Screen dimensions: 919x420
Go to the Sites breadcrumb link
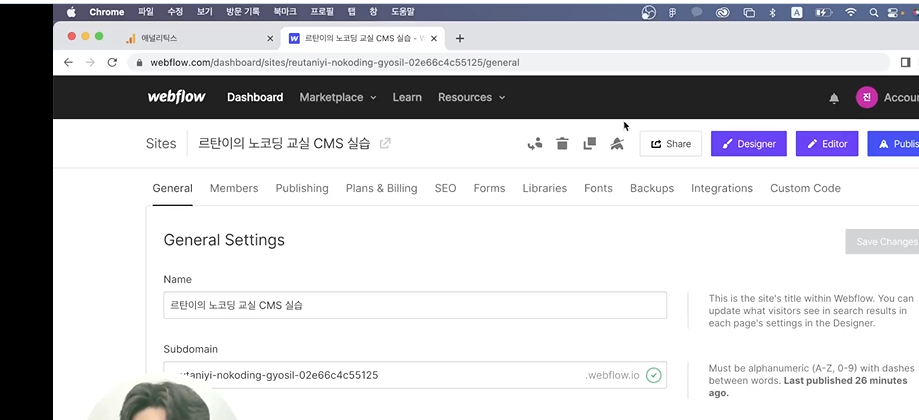click(161, 144)
